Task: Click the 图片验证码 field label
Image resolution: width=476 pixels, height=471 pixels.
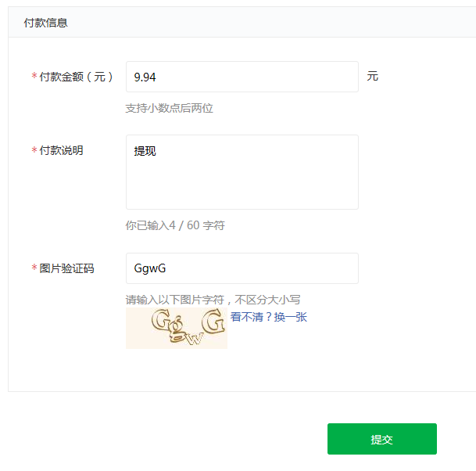Action: (66, 268)
